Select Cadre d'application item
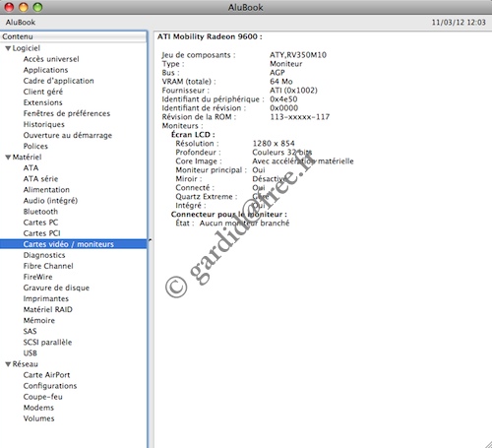The height and width of the screenshot is (448, 492). [58, 81]
